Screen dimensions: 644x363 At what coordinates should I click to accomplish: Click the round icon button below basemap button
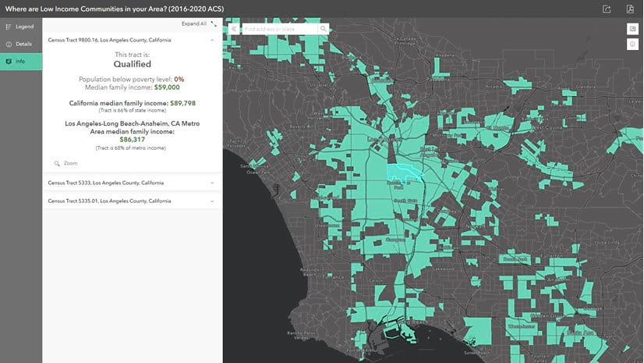point(632,44)
